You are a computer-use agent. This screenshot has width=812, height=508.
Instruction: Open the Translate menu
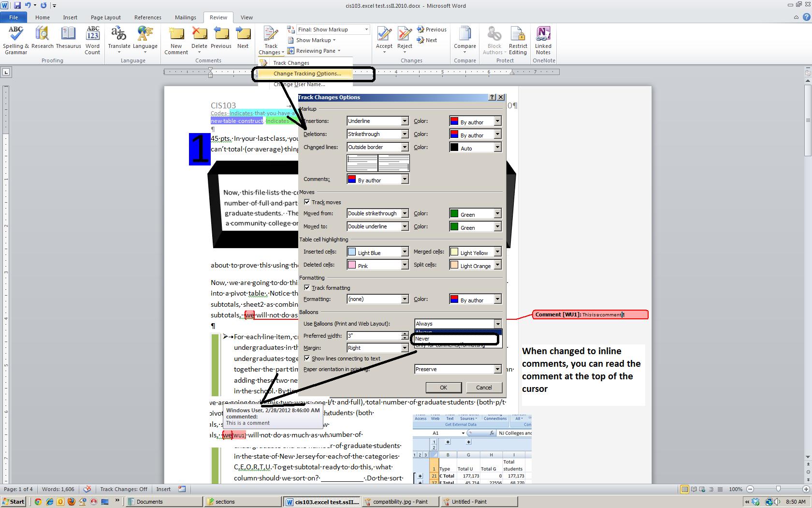tap(119, 40)
